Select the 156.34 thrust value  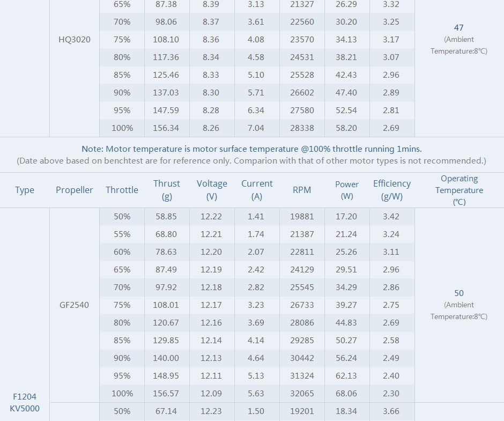click(x=166, y=128)
